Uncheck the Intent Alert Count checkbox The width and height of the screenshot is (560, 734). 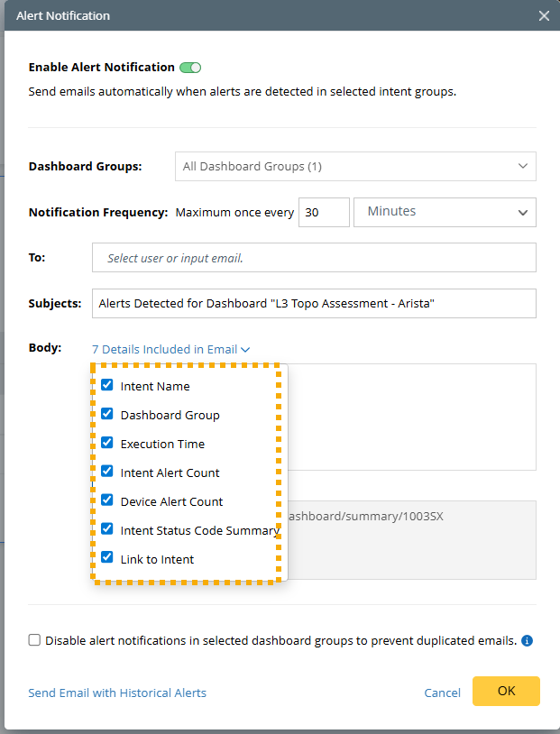107,471
